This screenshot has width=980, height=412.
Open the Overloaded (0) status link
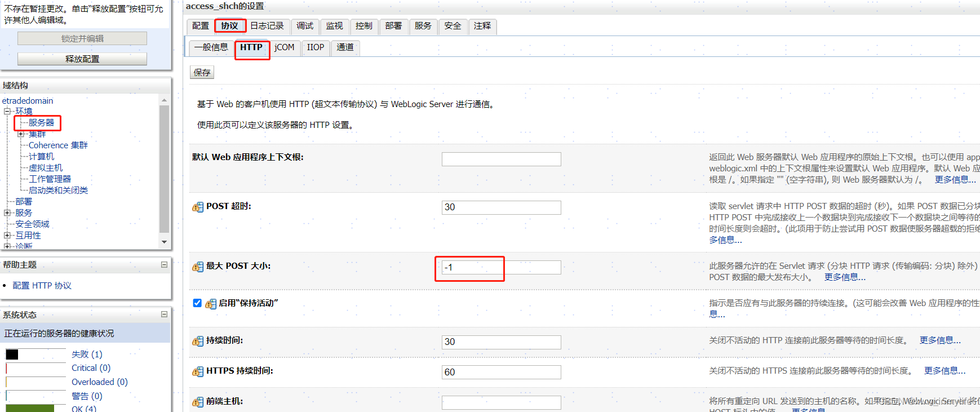point(100,382)
